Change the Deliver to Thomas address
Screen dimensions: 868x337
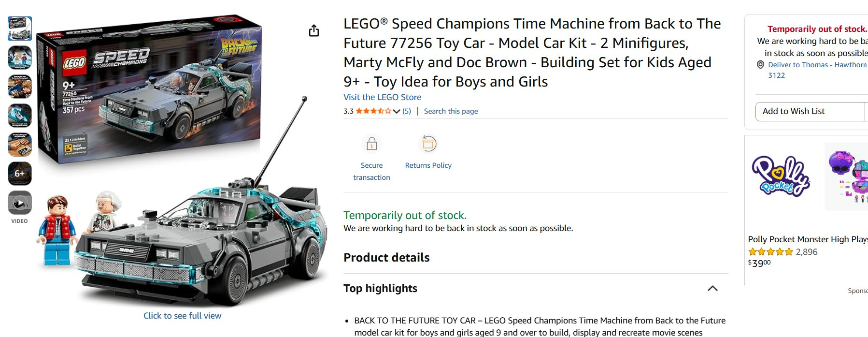coord(817,65)
